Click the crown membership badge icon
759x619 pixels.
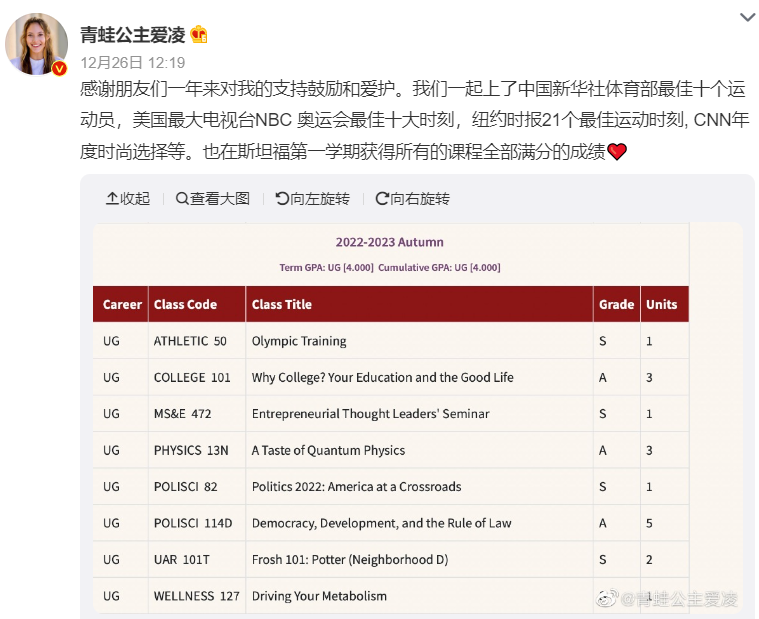199,35
